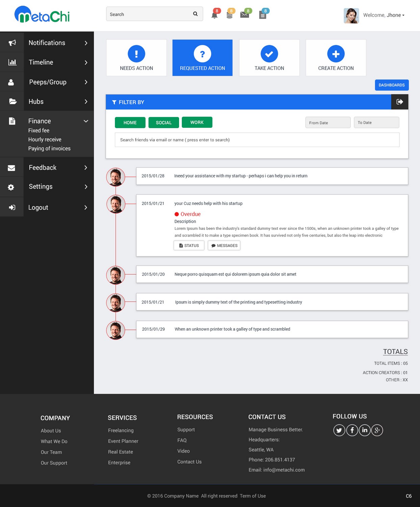
Task: Click the document Finance sidebar icon
Action: click(x=12, y=121)
